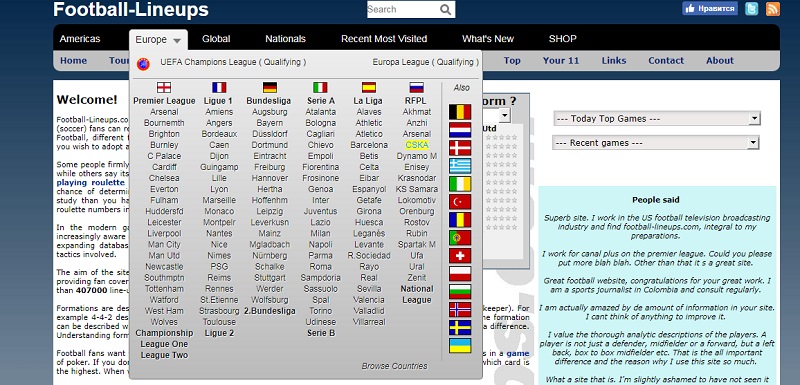Go to the Home tab
The width and height of the screenshot is (800, 385).
pos(73,61)
